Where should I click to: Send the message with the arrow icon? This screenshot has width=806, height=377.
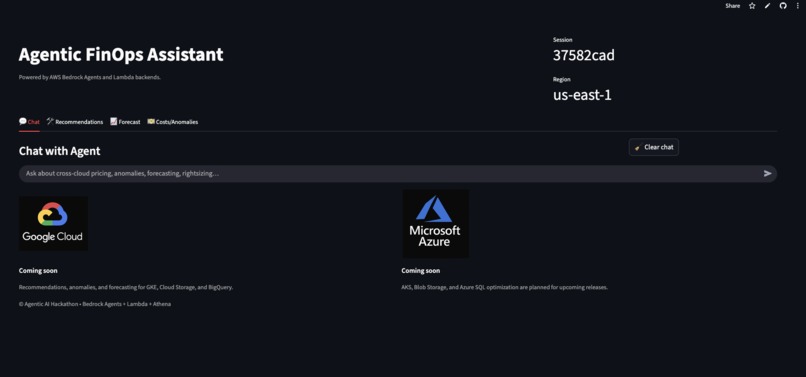click(x=767, y=174)
